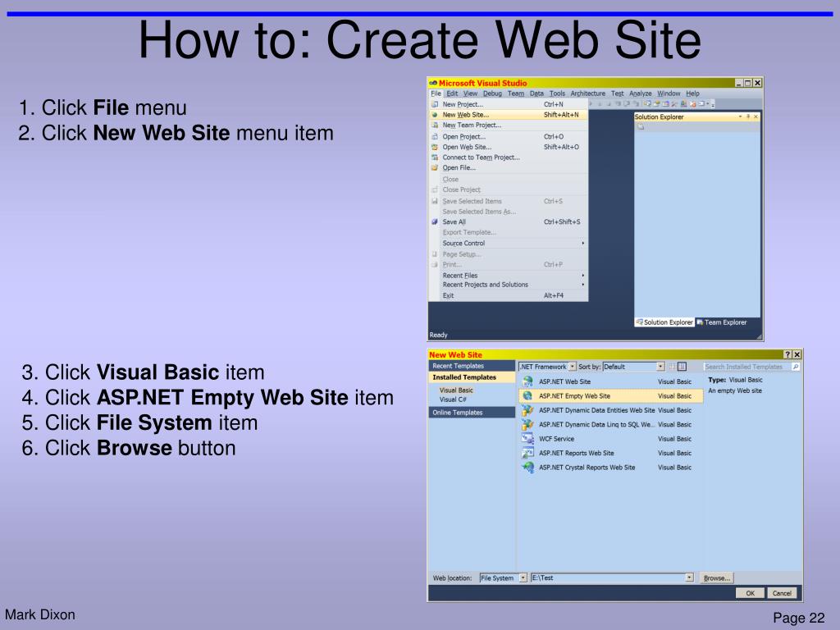Pick the ASP.NET Reports Web Site icon

tap(527, 453)
